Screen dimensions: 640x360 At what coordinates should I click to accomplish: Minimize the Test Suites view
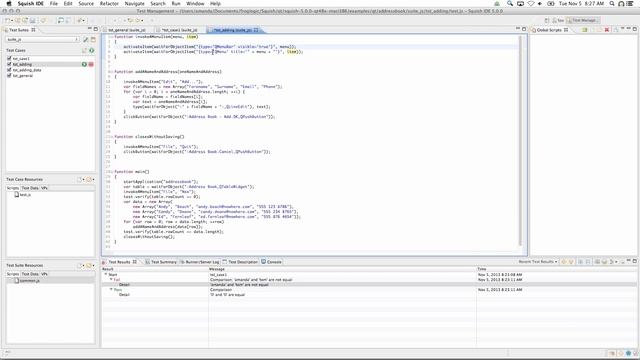tap(89, 29)
